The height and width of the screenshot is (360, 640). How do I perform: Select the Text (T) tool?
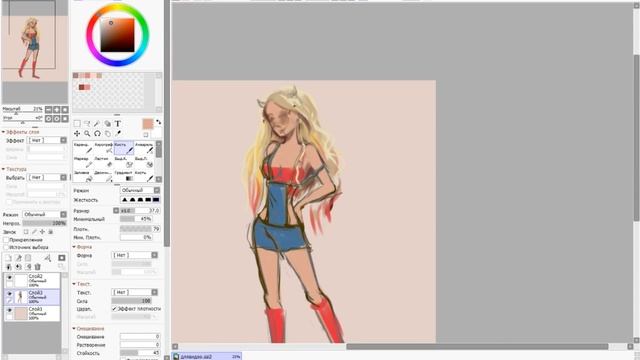coord(118,123)
